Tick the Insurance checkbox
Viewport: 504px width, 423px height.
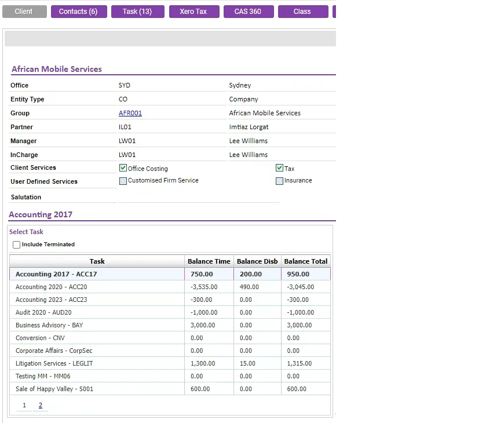[x=279, y=181]
